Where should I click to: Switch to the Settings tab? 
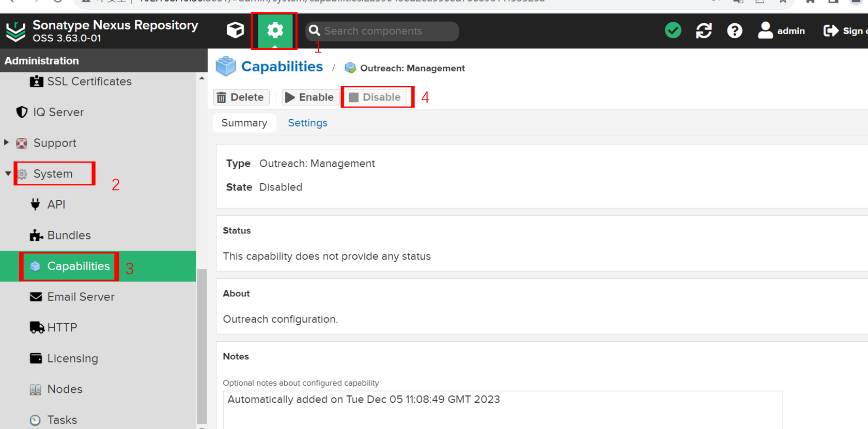pyautogui.click(x=307, y=123)
